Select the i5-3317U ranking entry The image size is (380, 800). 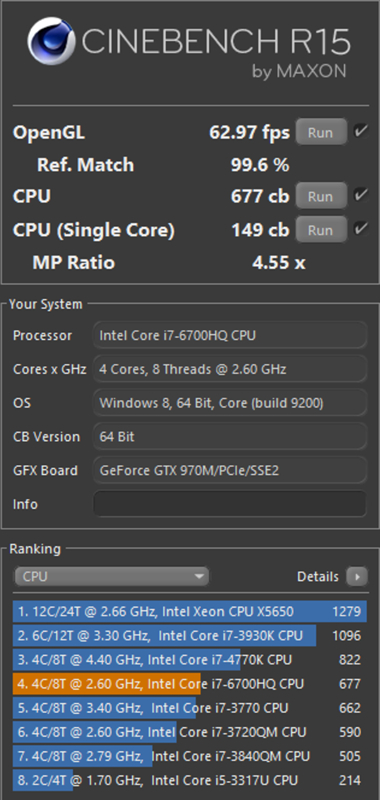coord(190,781)
